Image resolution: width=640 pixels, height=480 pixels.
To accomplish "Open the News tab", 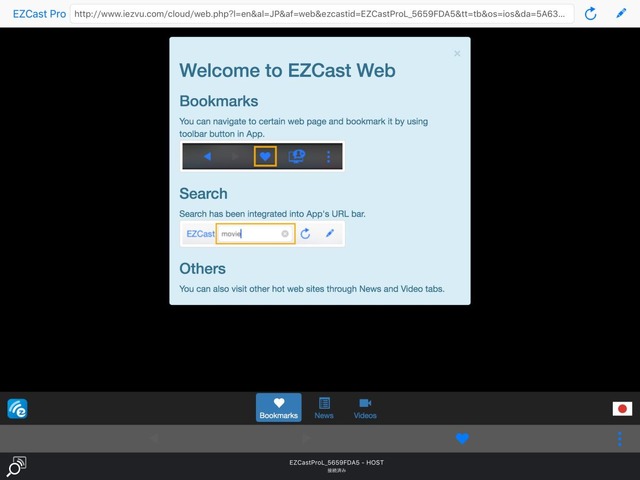I will pos(324,407).
